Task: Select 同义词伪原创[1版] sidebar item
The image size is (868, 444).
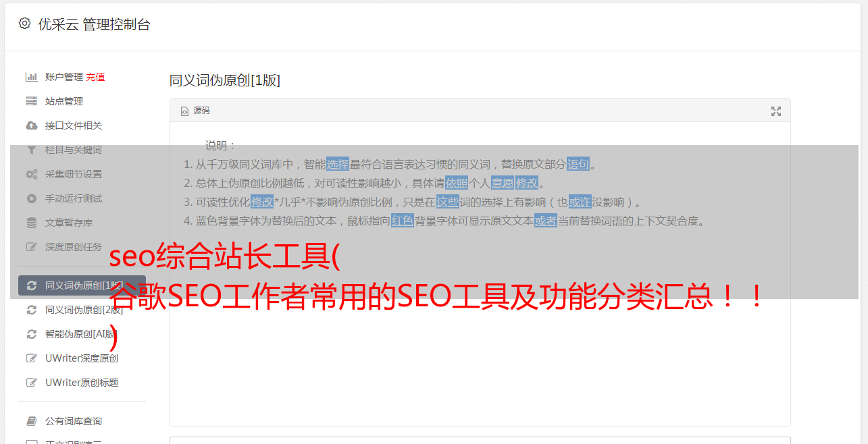Action: point(82,285)
